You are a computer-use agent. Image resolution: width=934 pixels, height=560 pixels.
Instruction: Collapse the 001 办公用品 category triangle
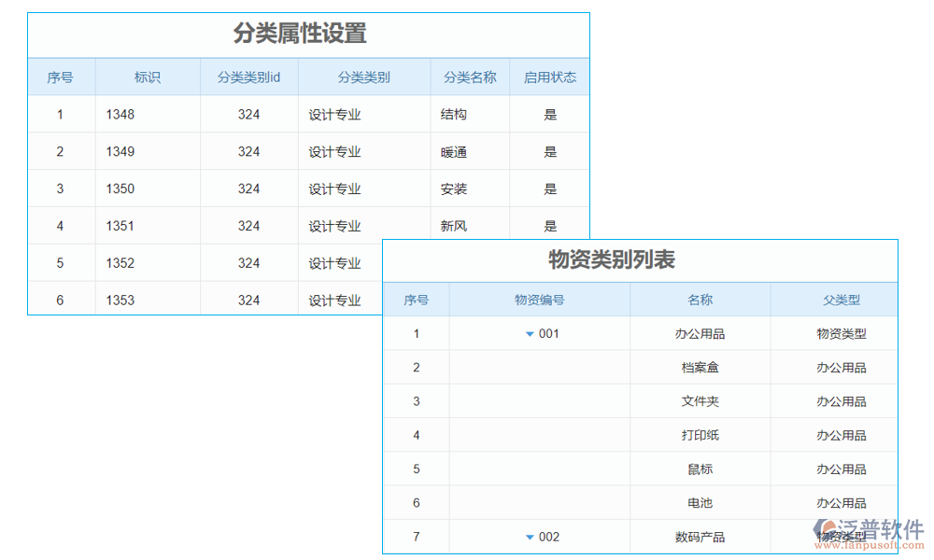pos(530,333)
